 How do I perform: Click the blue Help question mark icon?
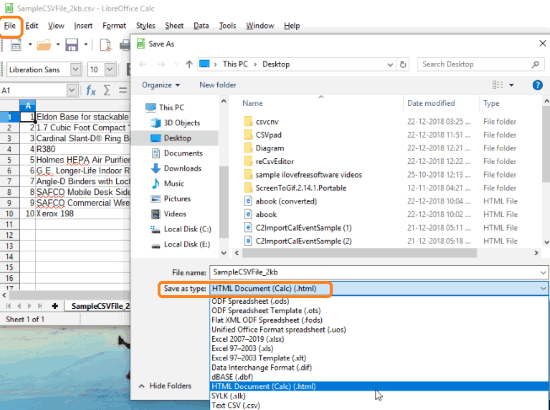[x=537, y=85]
